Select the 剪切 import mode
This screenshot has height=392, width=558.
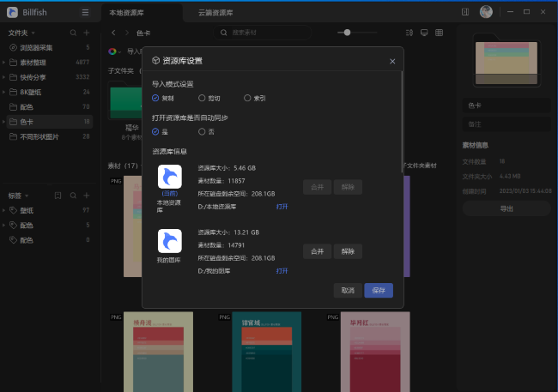202,99
